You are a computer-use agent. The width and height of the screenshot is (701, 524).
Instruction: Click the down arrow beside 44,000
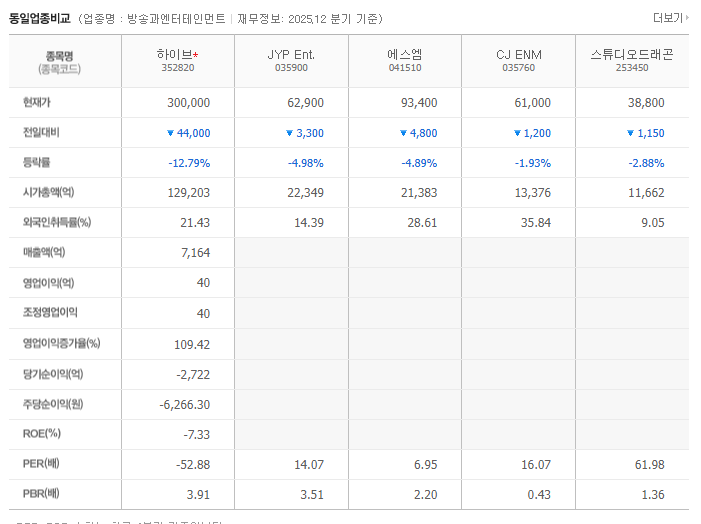pos(171,133)
